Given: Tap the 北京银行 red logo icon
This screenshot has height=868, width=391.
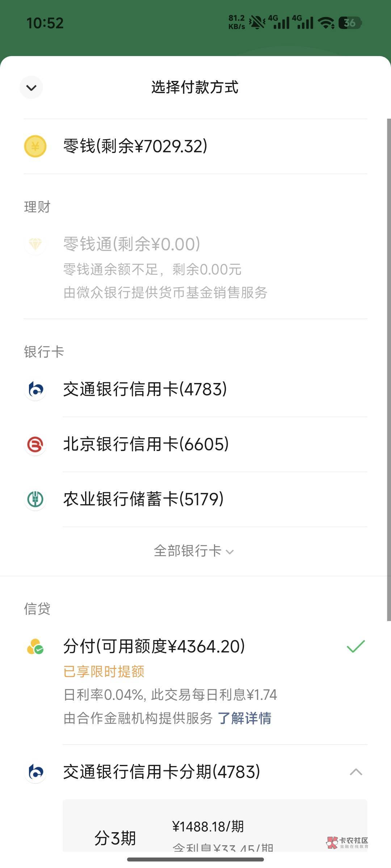Looking at the screenshot, I should (x=35, y=444).
